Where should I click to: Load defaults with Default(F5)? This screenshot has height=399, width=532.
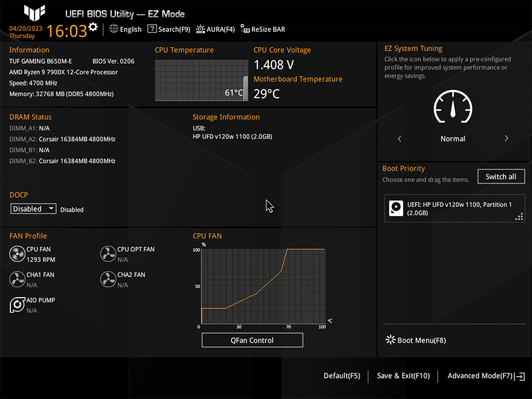(342, 376)
